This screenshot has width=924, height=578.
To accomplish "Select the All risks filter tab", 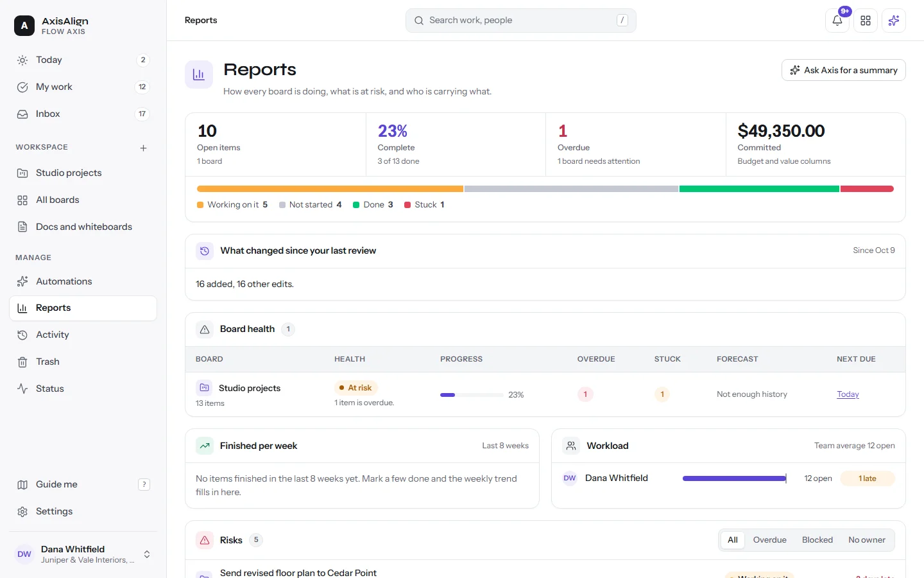I will 733,540.
